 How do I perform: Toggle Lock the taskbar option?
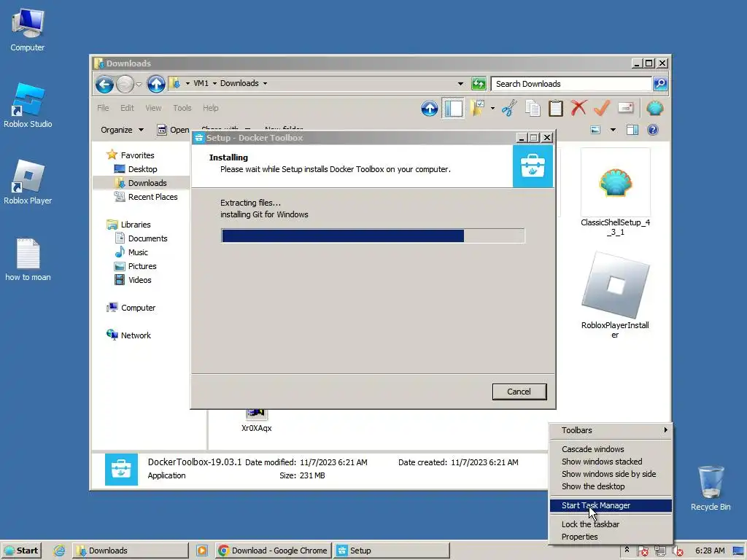tap(611, 524)
